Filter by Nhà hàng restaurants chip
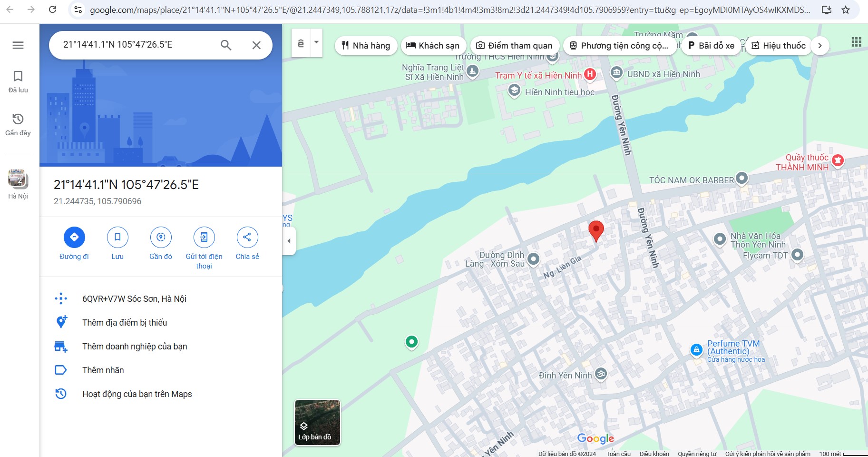The width and height of the screenshot is (868, 457). point(366,46)
